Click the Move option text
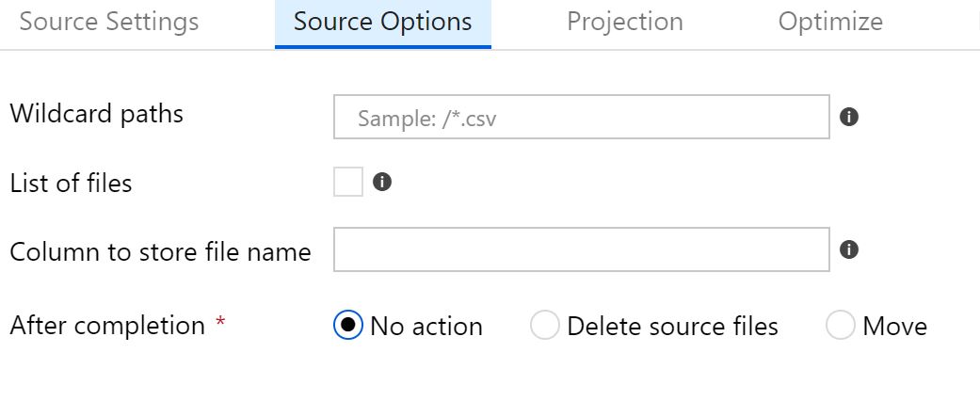 tap(894, 327)
